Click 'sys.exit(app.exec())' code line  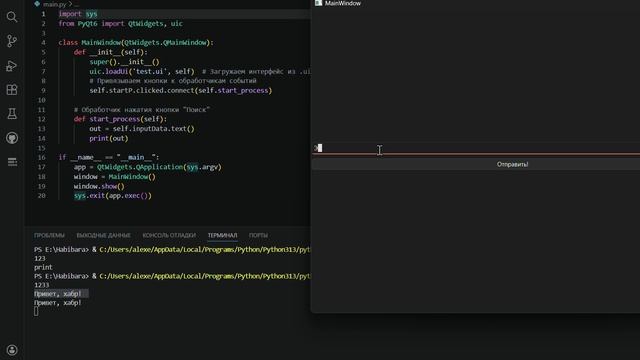coord(113,196)
